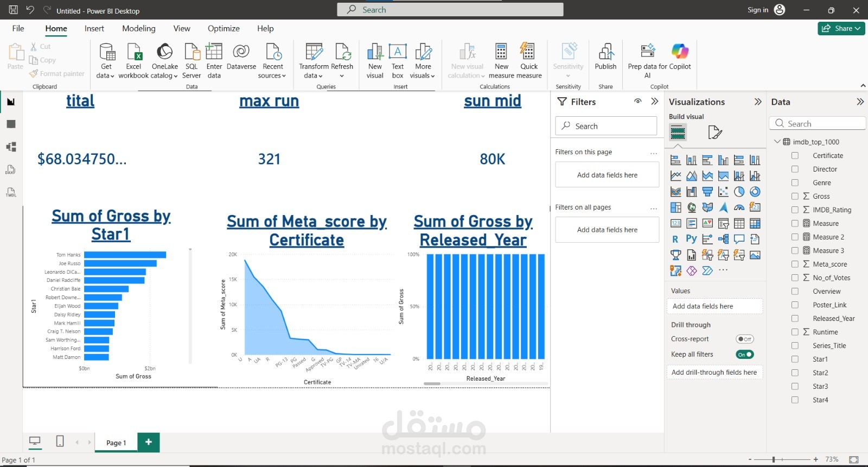Create a New measure
The image size is (868, 467).
[501, 61]
